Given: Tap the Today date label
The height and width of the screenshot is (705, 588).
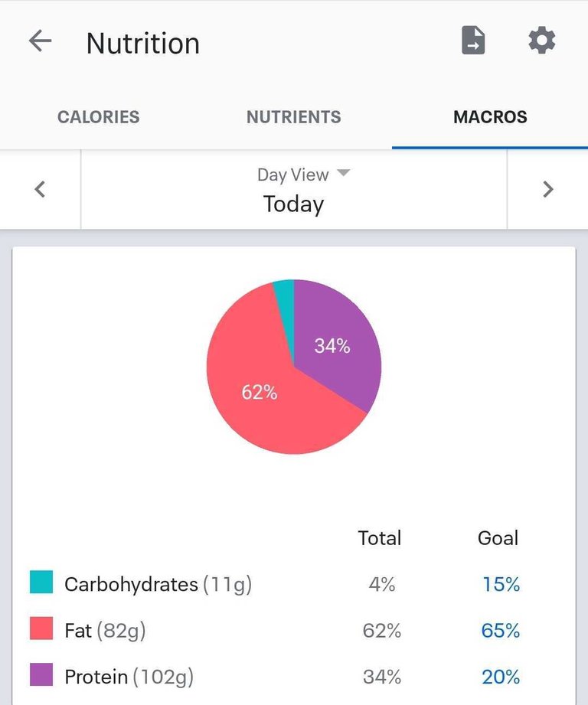Looking at the screenshot, I should pyautogui.click(x=293, y=204).
